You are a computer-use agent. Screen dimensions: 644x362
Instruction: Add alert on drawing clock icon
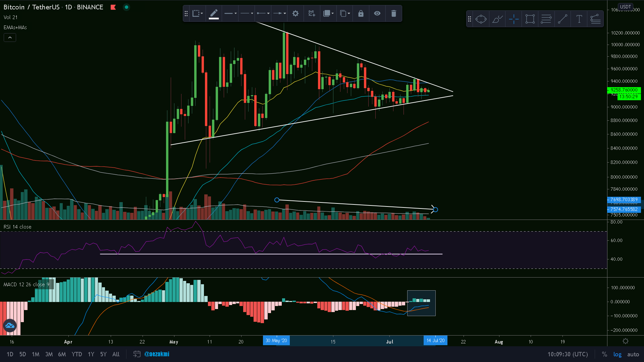pos(312,13)
